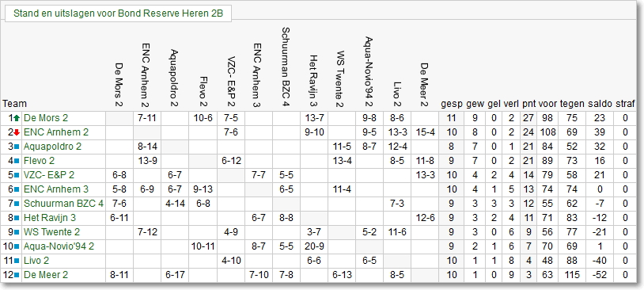Click the rotated Schuurman BZC 4 column header
Viewport: 644px width, 290px height.
[x=286, y=67]
